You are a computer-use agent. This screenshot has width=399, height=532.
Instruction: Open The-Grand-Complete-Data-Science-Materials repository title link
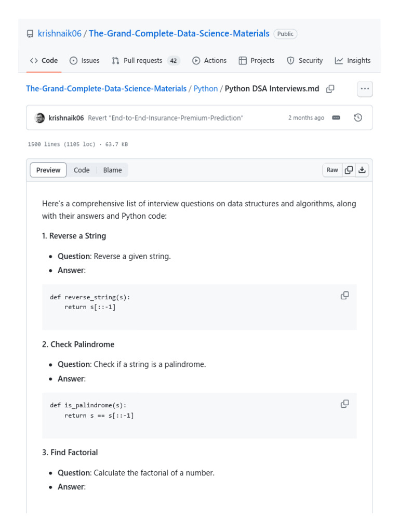pos(179,34)
